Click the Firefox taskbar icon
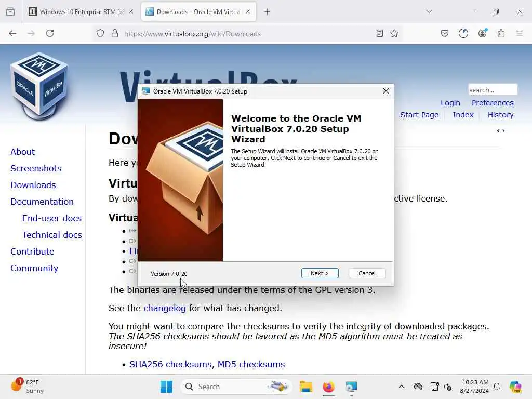The image size is (532, 399). point(328,387)
